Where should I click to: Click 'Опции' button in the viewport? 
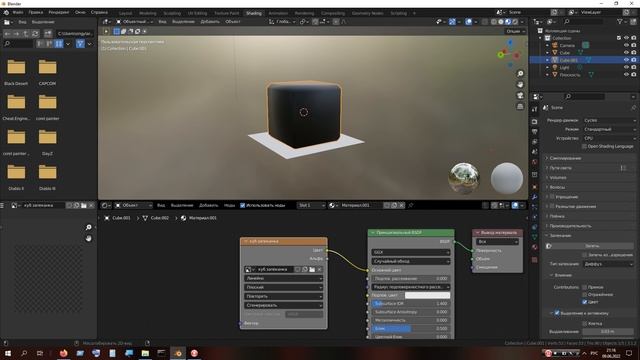[x=515, y=31]
